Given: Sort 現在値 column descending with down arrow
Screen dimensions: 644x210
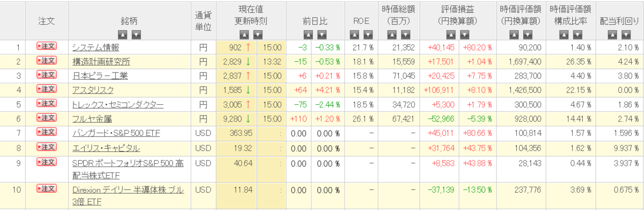Looking at the screenshot, I should (258, 35).
